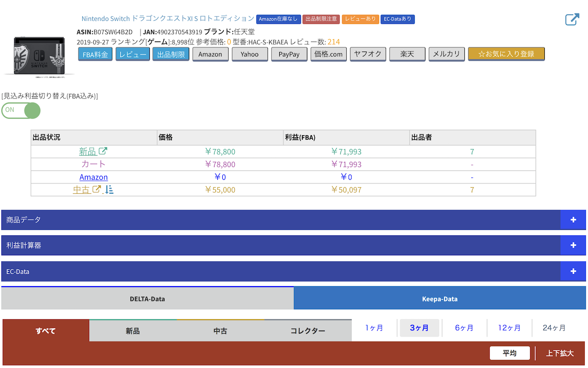Open the メルカリ button

[x=447, y=54]
